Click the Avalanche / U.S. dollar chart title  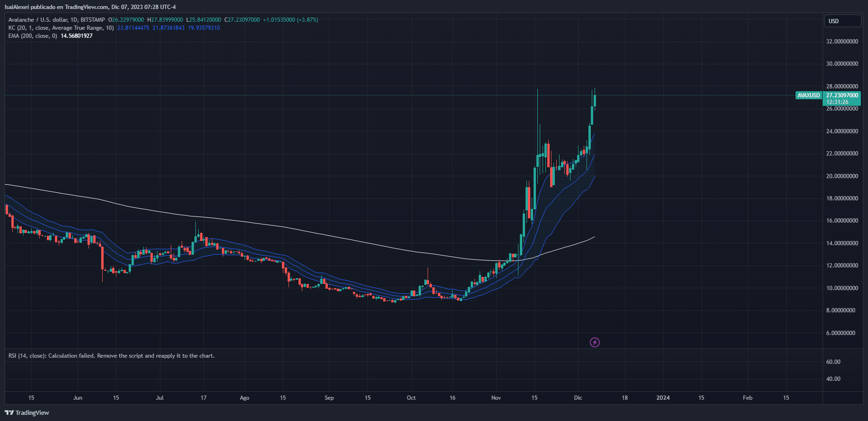coord(57,20)
